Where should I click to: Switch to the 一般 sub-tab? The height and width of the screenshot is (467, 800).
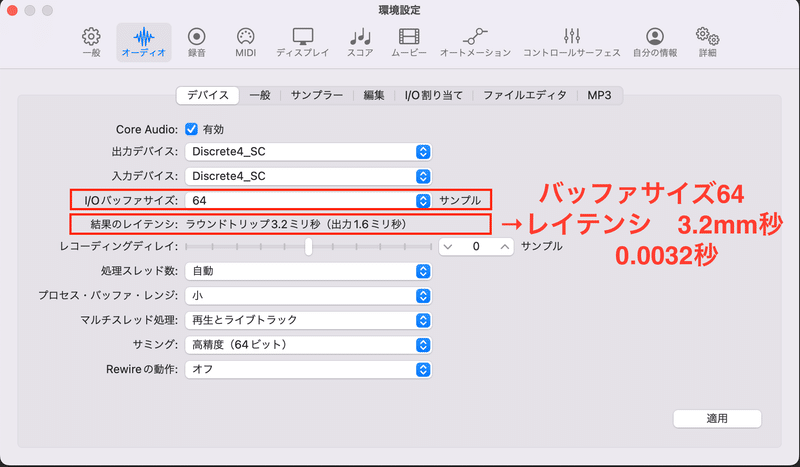click(x=260, y=95)
